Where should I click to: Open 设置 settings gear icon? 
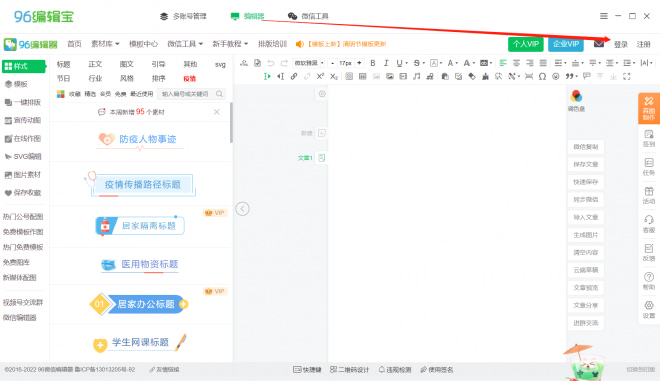tap(649, 310)
